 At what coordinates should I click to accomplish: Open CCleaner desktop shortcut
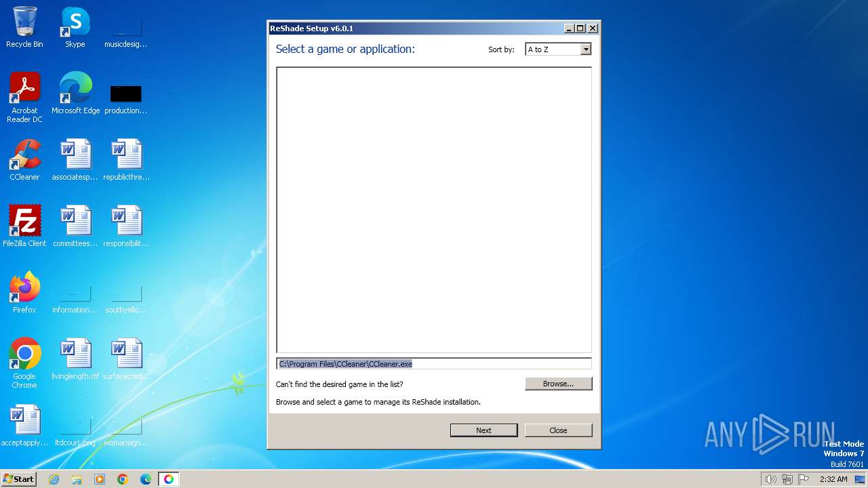coord(24,160)
